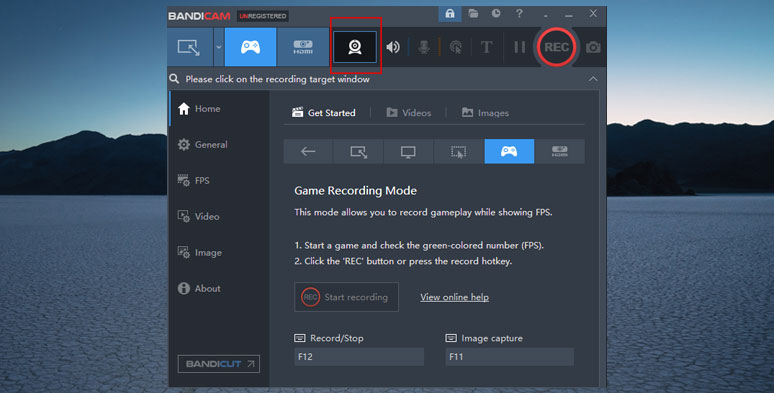The image size is (774, 393).
Task: Toggle the microphone icon
Action: [424, 47]
